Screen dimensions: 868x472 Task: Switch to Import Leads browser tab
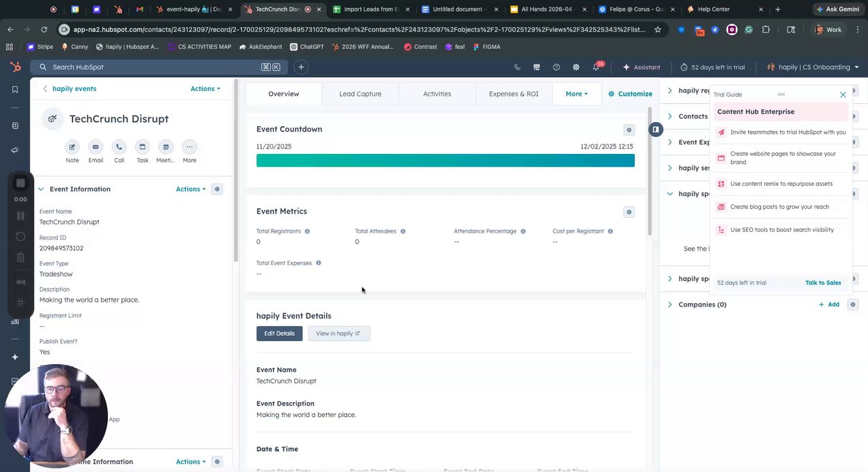coord(370,9)
